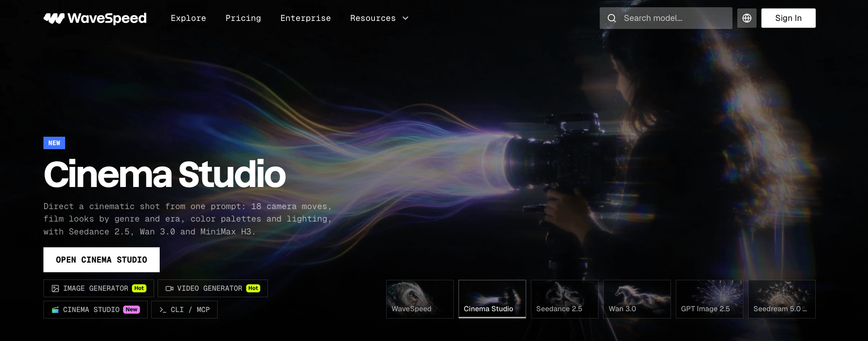
Task: Focus the Search model input field
Action: coord(666,18)
